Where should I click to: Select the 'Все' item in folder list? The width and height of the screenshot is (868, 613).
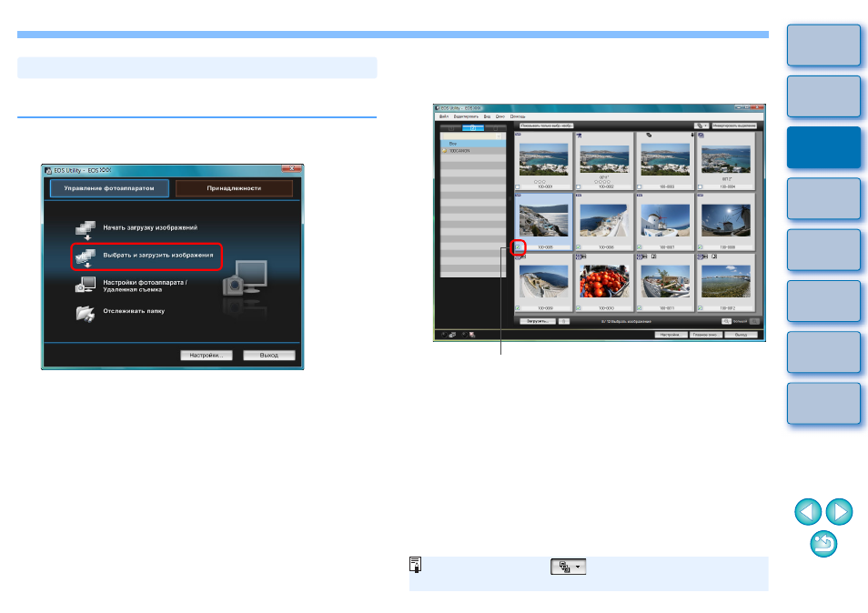point(473,144)
